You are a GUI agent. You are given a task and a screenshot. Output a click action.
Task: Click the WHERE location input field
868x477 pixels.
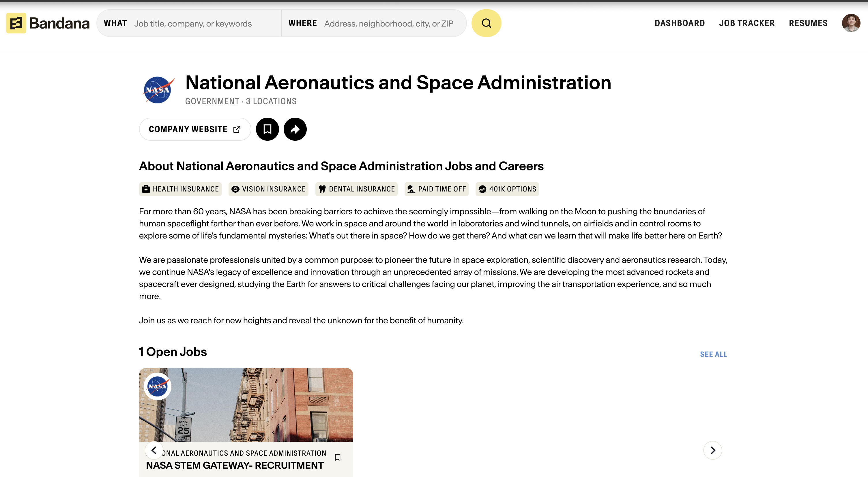click(388, 23)
